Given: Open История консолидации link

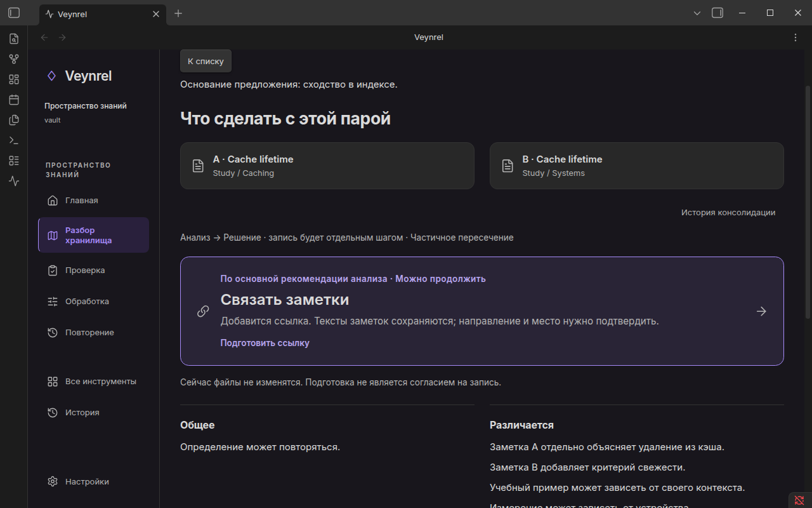Looking at the screenshot, I should 728,213.
